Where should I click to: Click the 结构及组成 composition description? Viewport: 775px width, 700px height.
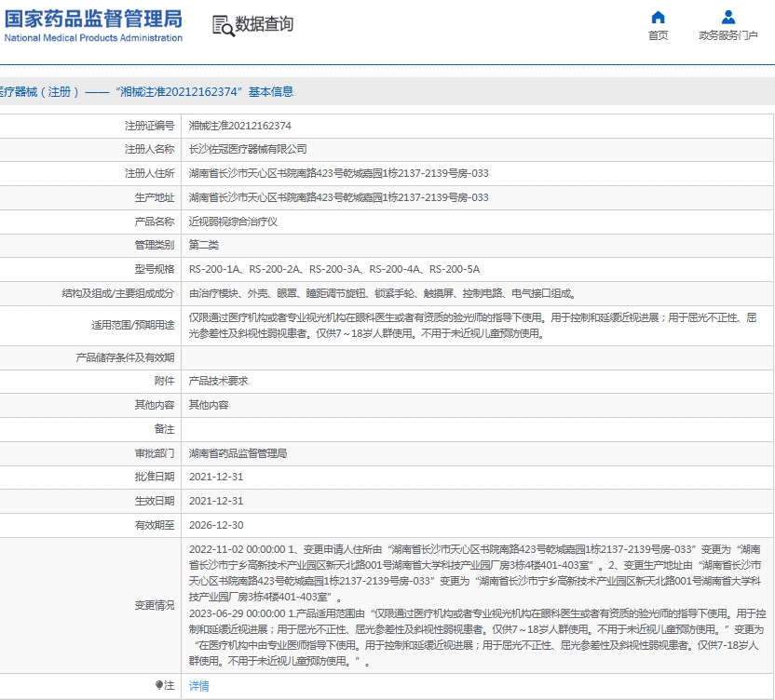383,293
